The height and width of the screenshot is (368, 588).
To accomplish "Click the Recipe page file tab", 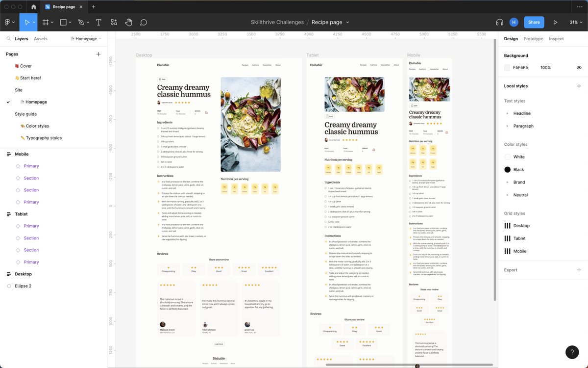I will 64,7.
